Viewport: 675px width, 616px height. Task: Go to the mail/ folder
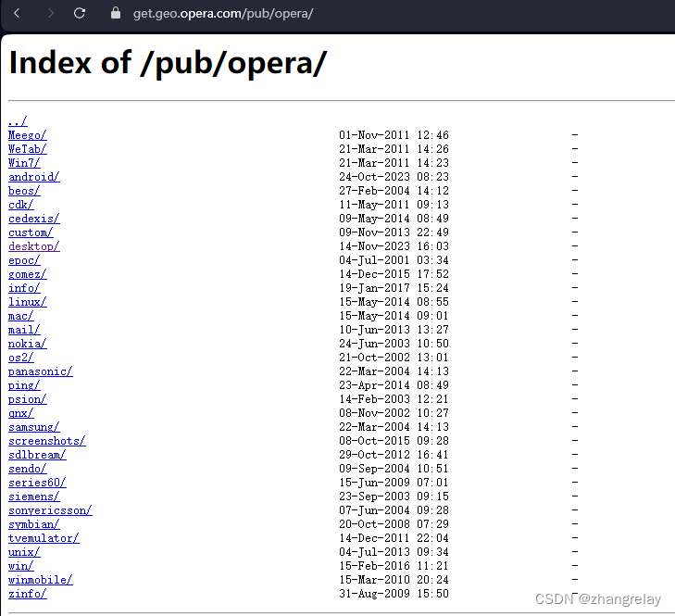[24, 330]
